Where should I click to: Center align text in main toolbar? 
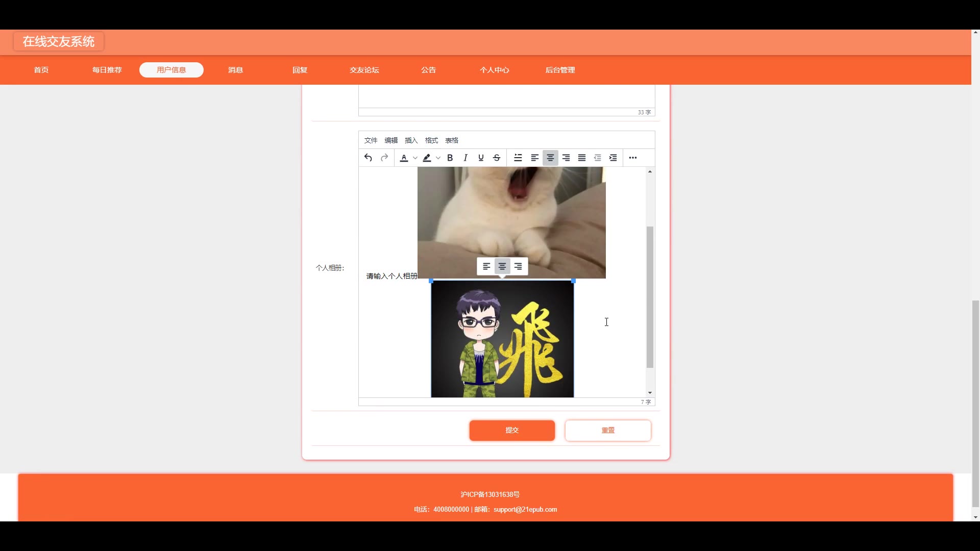tap(550, 158)
